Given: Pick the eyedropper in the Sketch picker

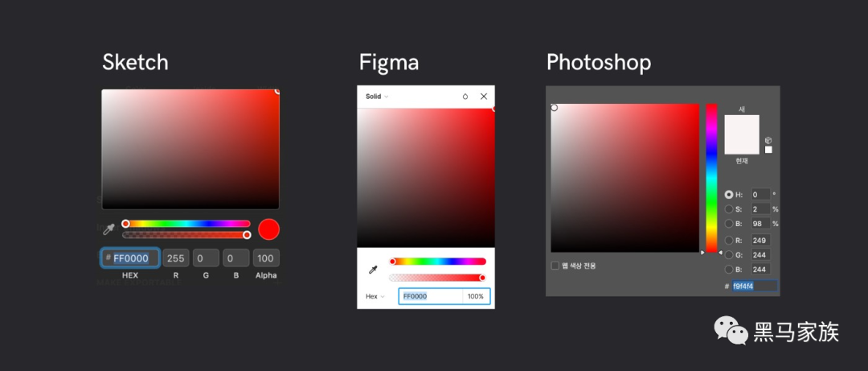Looking at the screenshot, I should click(x=109, y=229).
